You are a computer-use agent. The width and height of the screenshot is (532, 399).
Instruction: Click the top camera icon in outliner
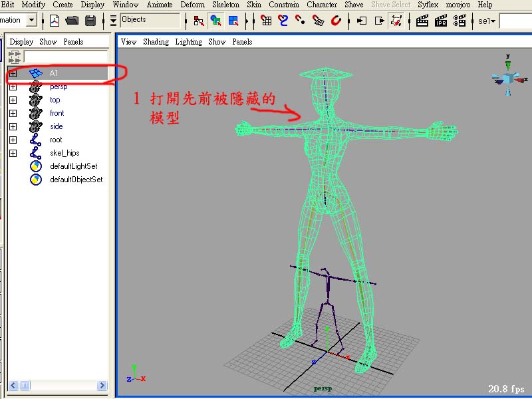(36, 100)
